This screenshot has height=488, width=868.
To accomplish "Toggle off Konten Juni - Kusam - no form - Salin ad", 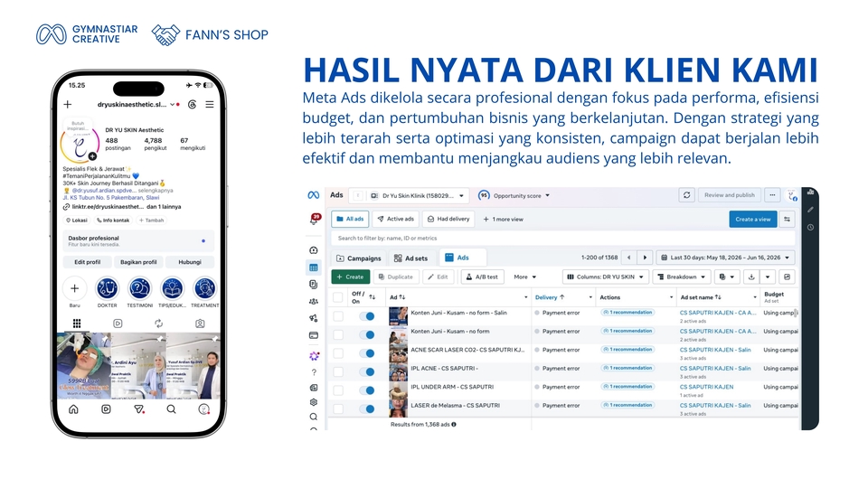I will [366, 316].
